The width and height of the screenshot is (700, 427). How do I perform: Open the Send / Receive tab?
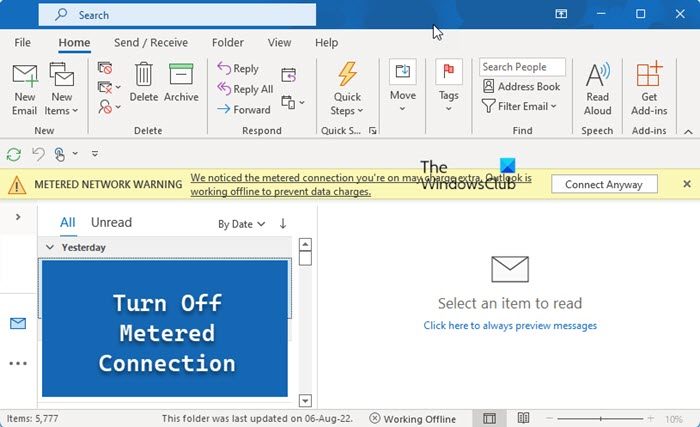tap(151, 42)
